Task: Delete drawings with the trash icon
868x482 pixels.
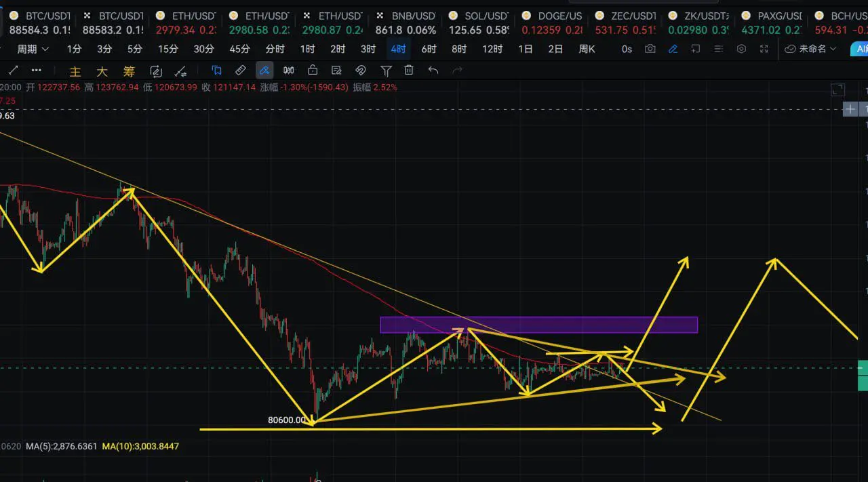Action: 409,70
